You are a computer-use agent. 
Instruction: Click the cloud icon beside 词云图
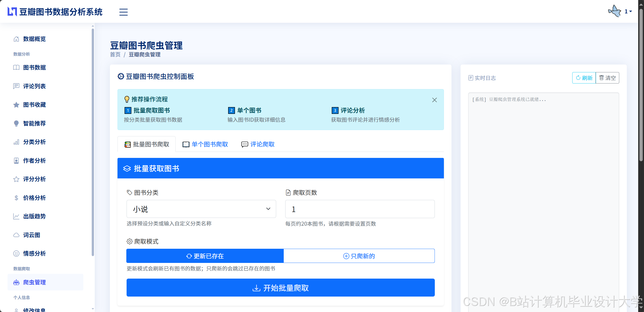point(16,235)
